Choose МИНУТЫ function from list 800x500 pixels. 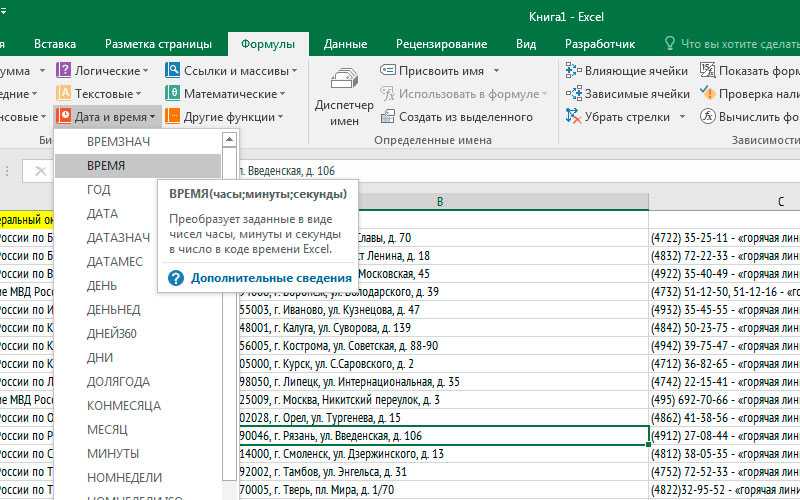[x=138, y=453]
